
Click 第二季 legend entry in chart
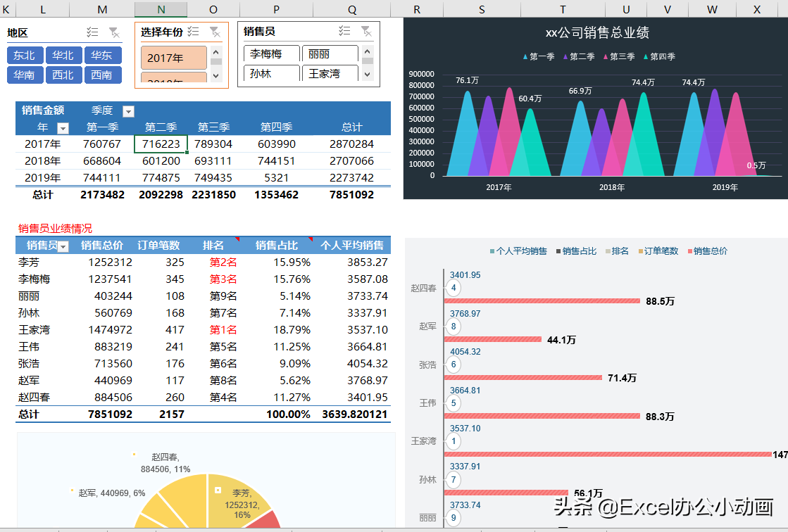tap(578, 57)
